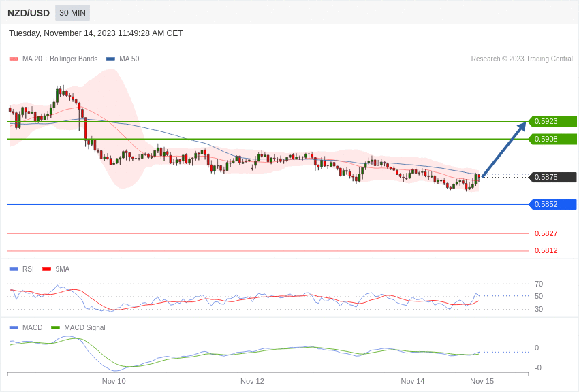The height and width of the screenshot is (392, 579).
Task: Click the RSI legend label
Action: [28, 269]
